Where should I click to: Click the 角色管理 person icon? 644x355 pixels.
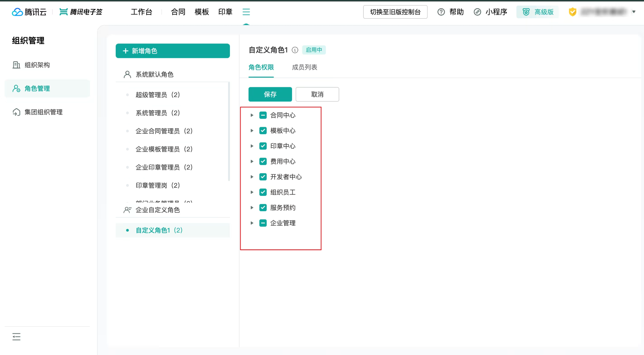point(16,88)
